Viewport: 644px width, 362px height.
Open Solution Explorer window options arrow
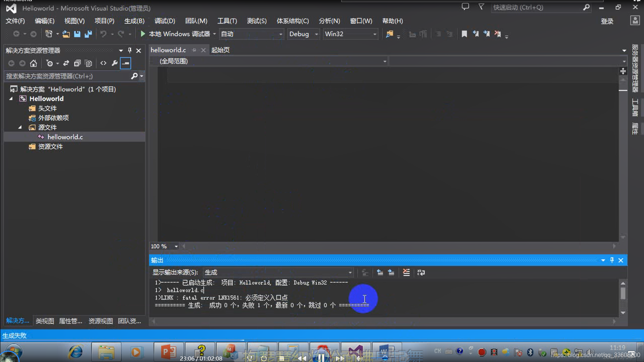(x=121, y=50)
